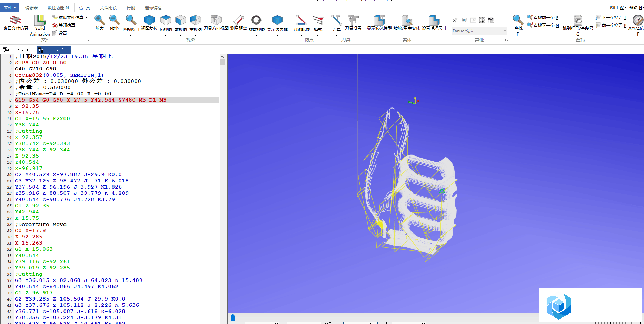The height and width of the screenshot is (324, 644).
Task: Click fit to window (匹配窗口) icon
Action: (x=131, y=20)
